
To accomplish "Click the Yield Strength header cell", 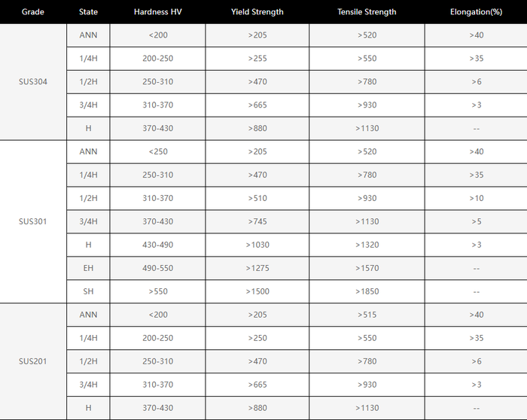I will [x=257, y=12].
